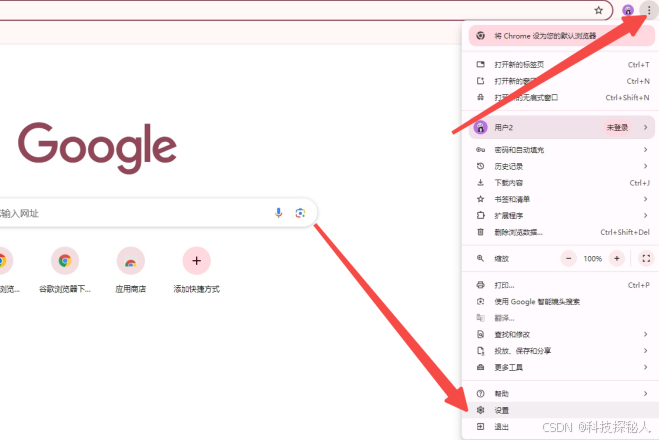Expand 更多工具 submenu
The height and width of the screenshot is (441, 659).
561,367
